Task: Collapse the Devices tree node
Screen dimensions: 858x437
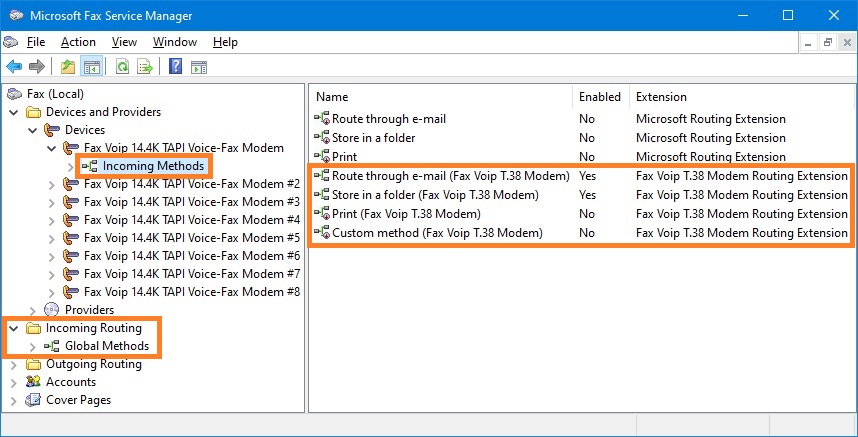Action: pyautogui.click(x=33, y=130)
